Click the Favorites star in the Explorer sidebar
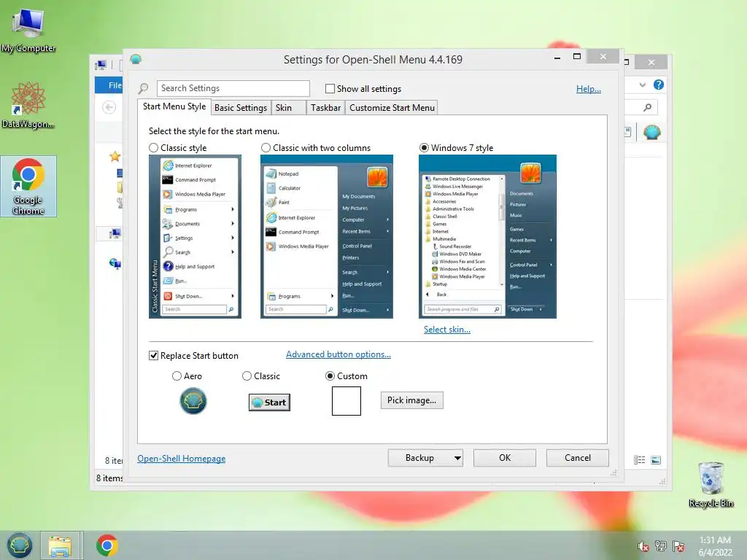 (x=115, y=156)
